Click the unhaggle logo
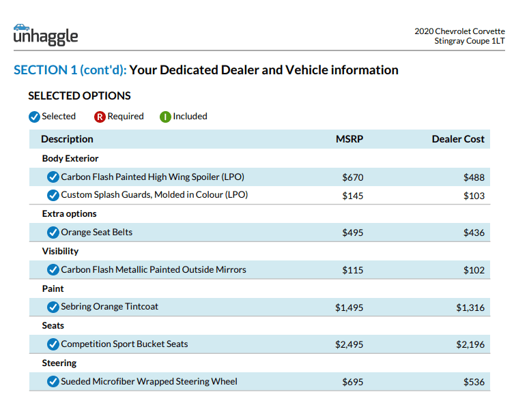 pos(46,35)
